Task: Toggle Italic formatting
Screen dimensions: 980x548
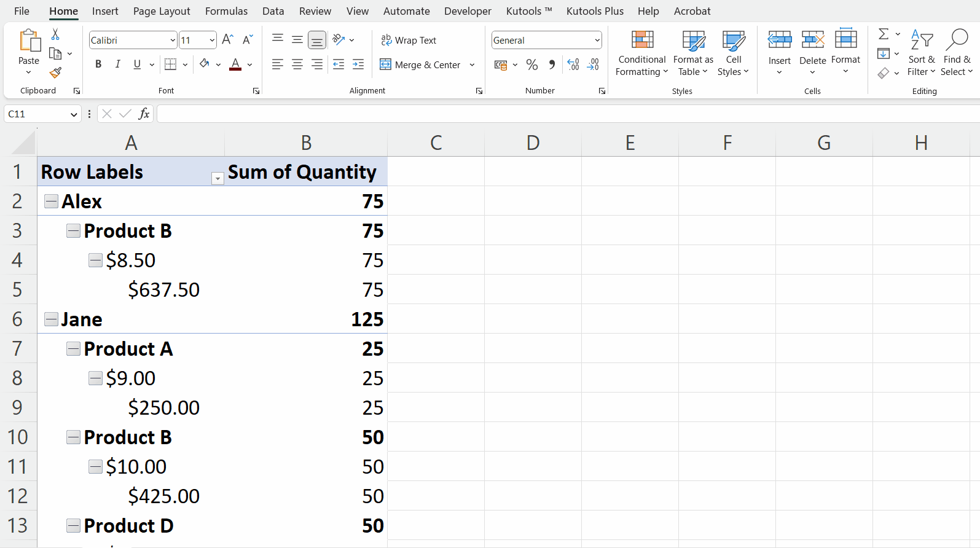Action: [117, 64]
